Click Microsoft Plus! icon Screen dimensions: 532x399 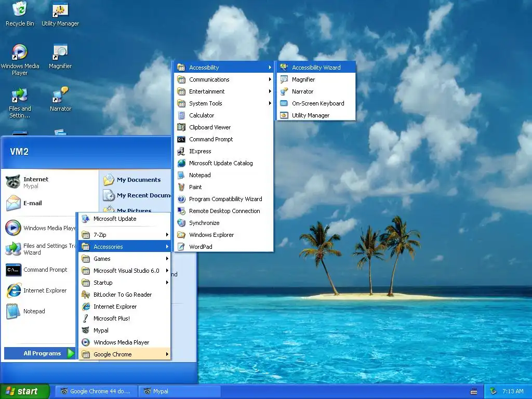click(86, 318)
